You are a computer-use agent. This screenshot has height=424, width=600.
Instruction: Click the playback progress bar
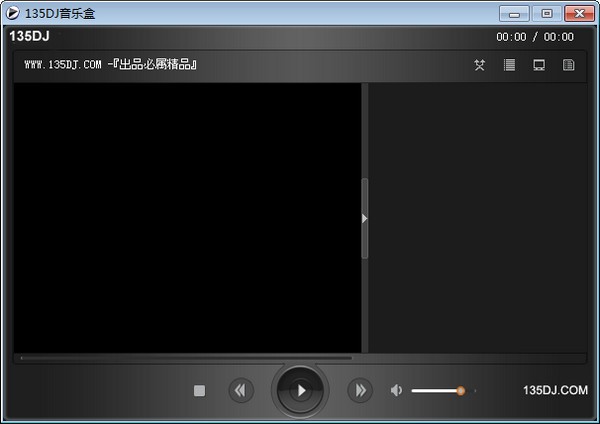click(x=186, y=358)
